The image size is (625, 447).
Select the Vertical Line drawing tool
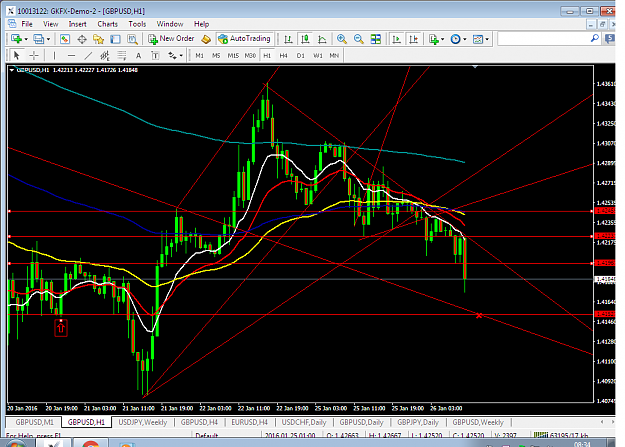(54, 55)
